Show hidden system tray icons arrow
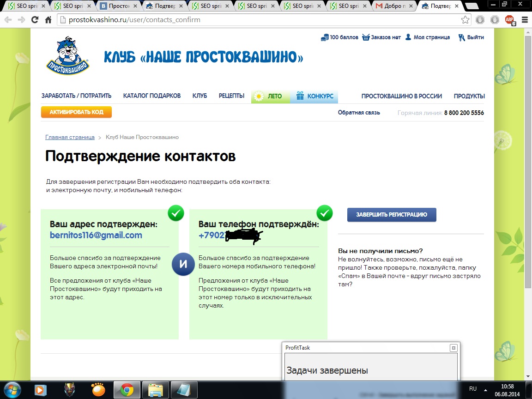The height and width of the screenshot is (399, 532). coord(485,390)
